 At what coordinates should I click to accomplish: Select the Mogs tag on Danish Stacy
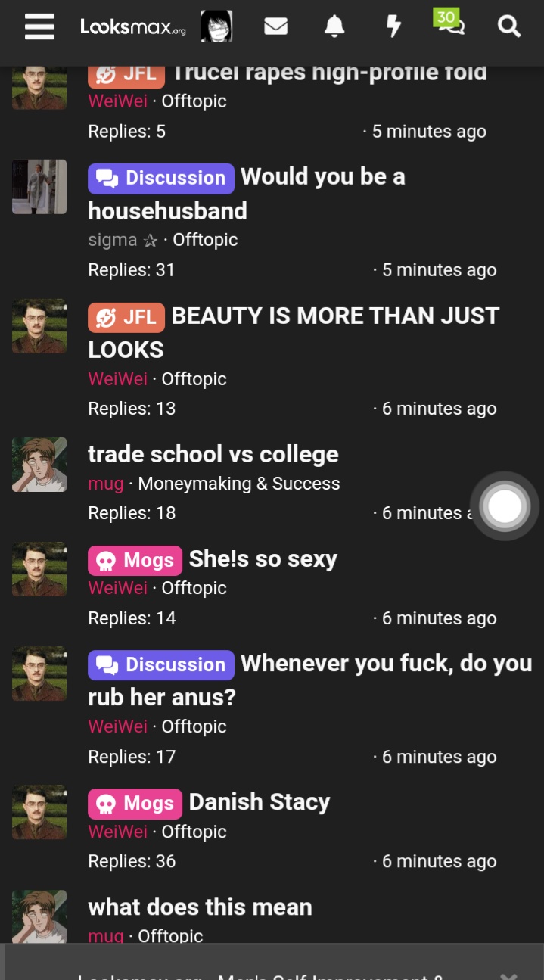coord(135,804)
